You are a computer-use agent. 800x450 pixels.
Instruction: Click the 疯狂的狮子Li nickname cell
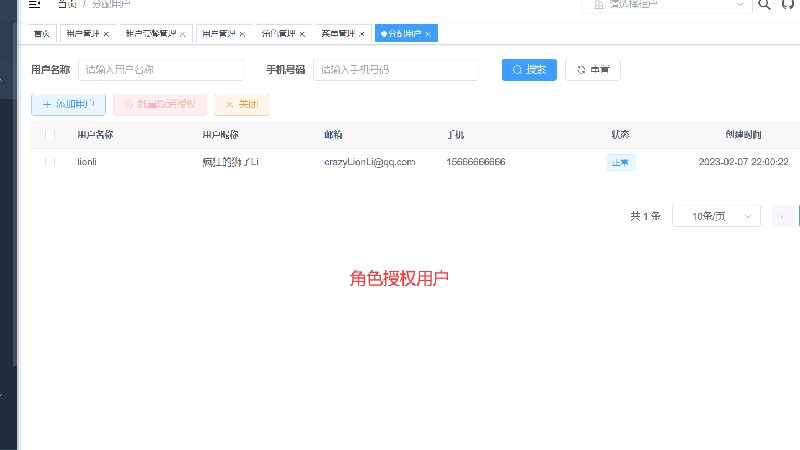231,162
